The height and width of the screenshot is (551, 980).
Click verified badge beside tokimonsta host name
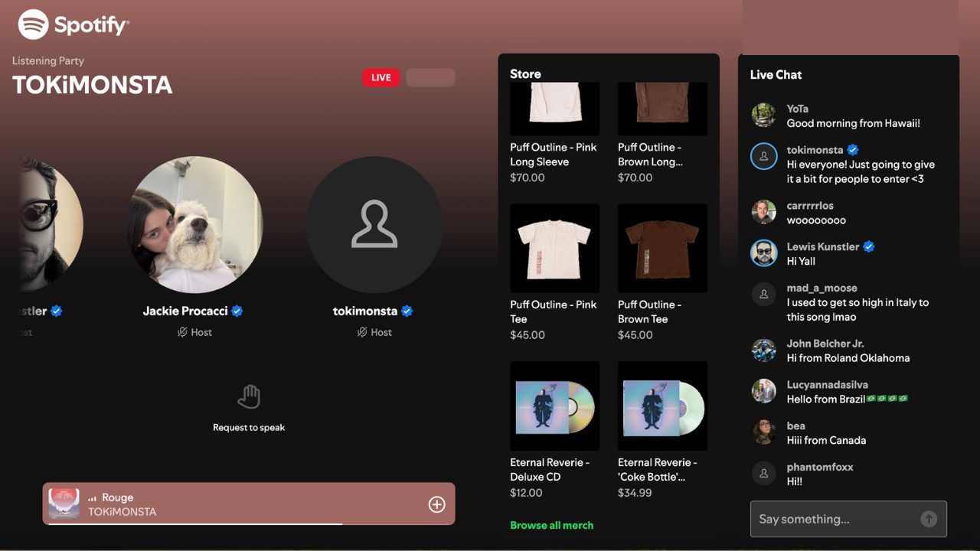coord(407,311)
